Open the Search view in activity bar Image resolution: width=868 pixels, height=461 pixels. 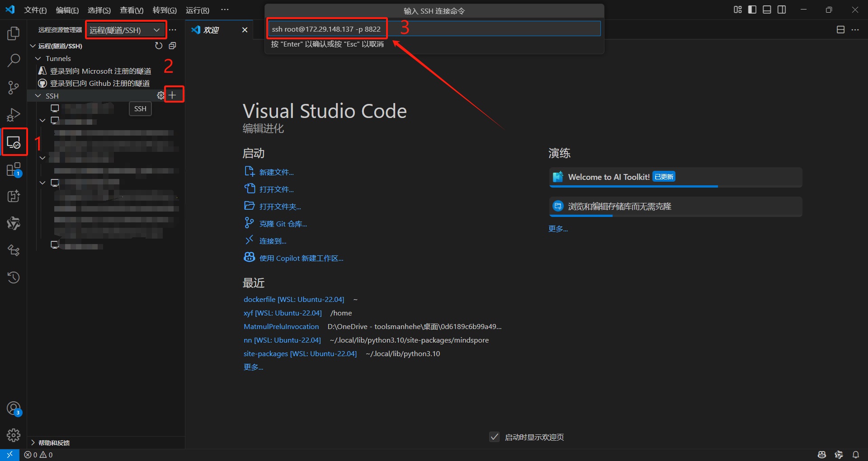tap(14, 60)
